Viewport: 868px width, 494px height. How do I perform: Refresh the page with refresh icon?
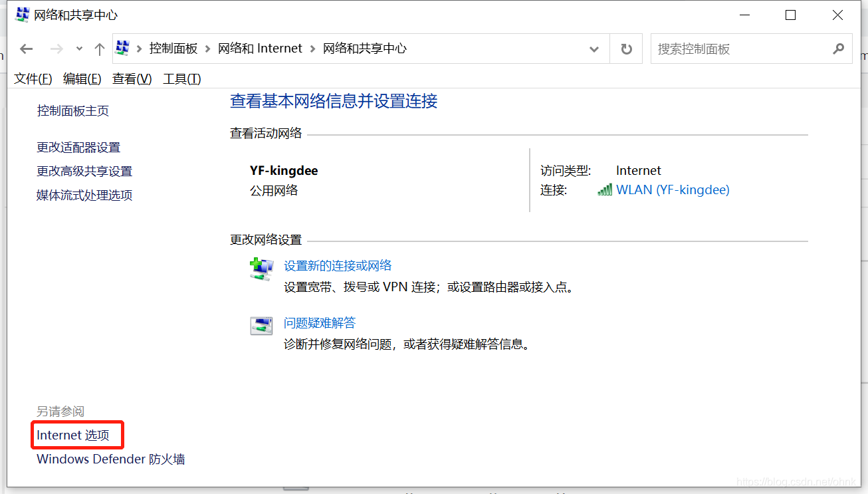(x=626, y=49)
